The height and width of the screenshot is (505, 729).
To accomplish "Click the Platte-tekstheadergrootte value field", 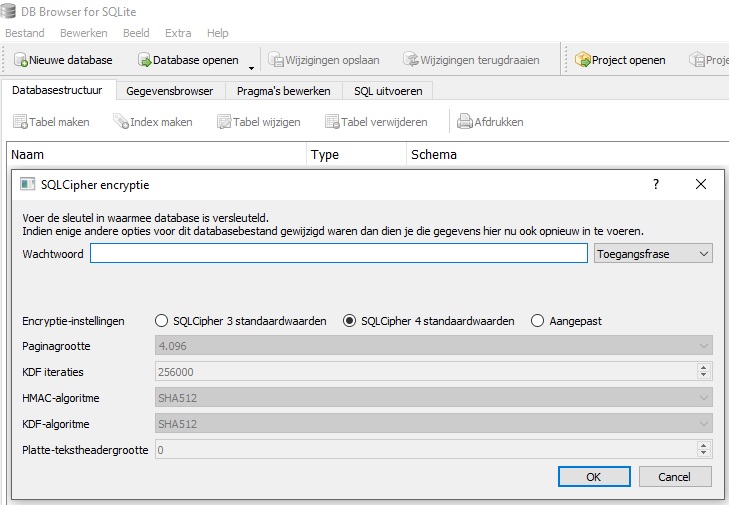I will click(x=426, y=450).
